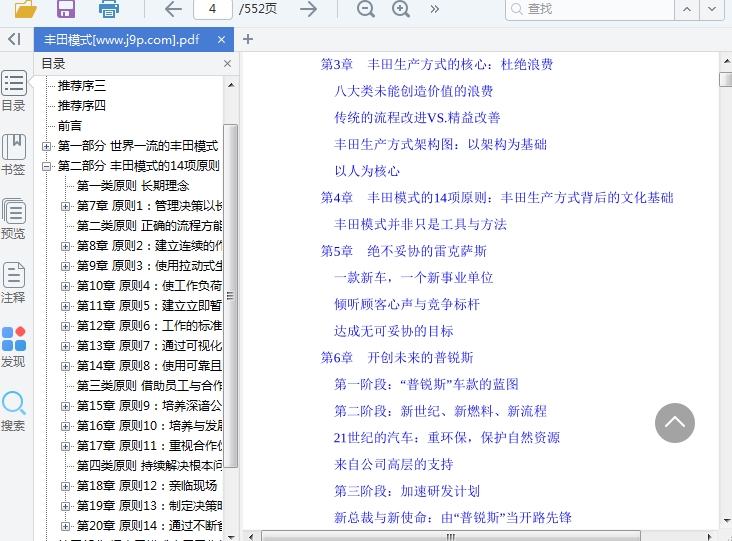Go to the next page arrow
The height and width of the screenshot is (541, 732).
[308, 9]
